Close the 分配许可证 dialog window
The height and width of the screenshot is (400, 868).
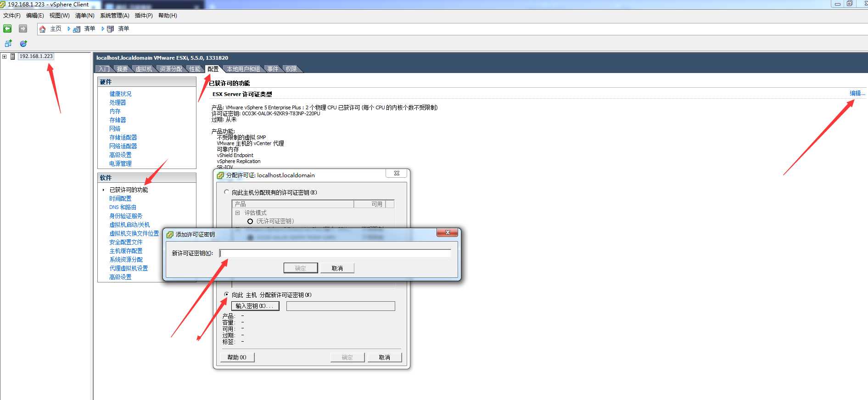[397, 173]
